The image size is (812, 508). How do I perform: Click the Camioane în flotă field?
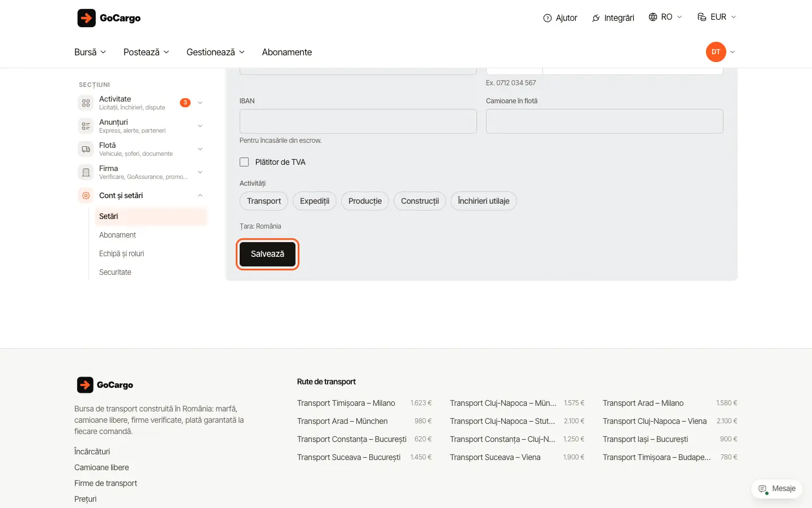(x=604, y=121)
